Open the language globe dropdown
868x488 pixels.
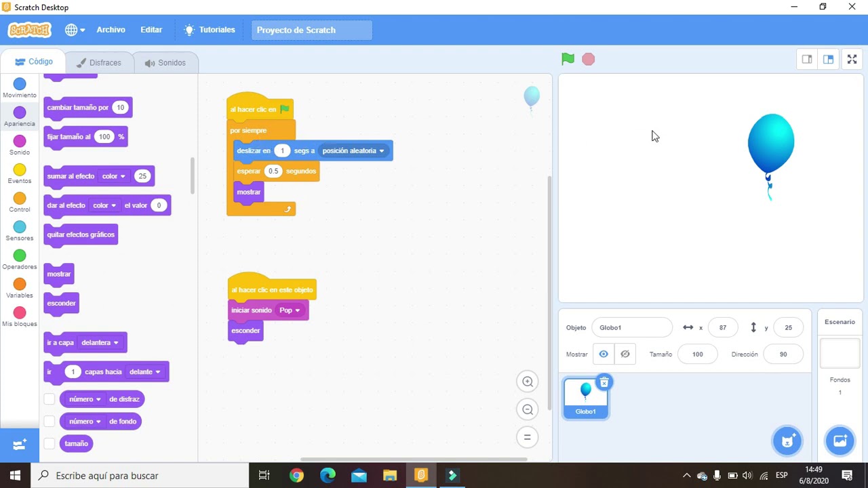(75, 30)
